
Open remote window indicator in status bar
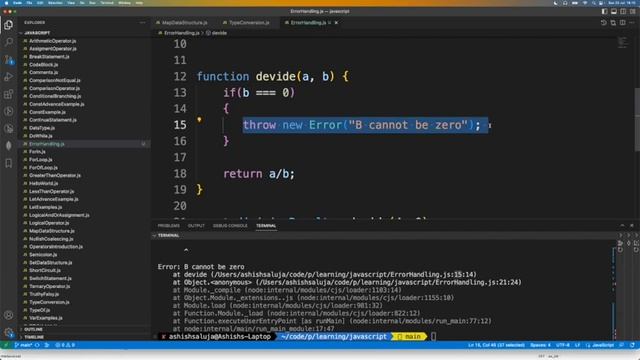click(5, 345)
